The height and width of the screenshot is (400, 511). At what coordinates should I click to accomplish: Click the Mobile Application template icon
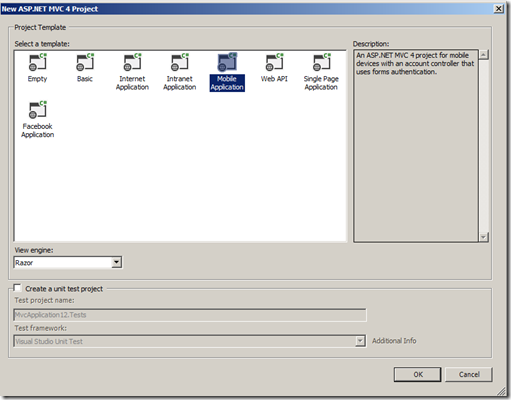(x=227, y=62)
